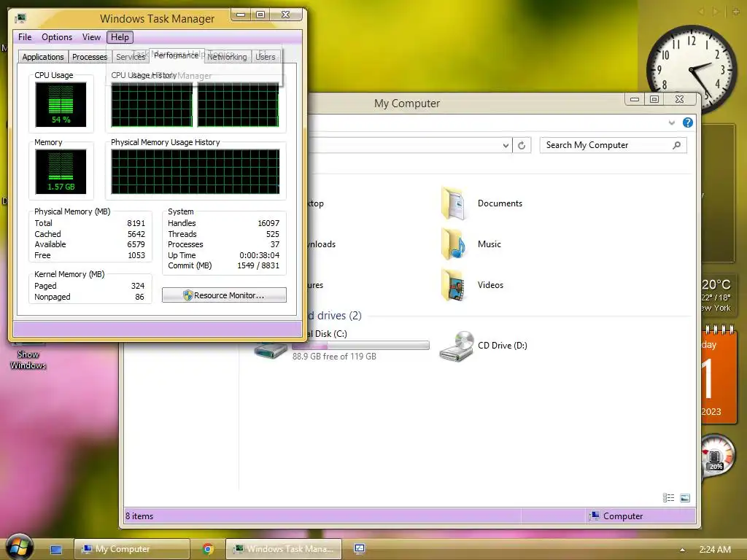
Task: Switch to details view icon in My Computer
Action: (668, 497)
